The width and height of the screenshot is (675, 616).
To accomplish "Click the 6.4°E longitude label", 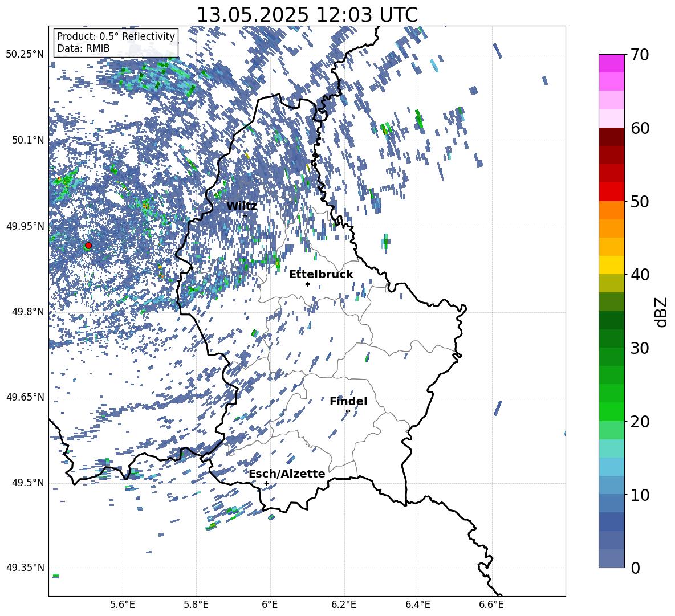I will click(x=417, y=605).
